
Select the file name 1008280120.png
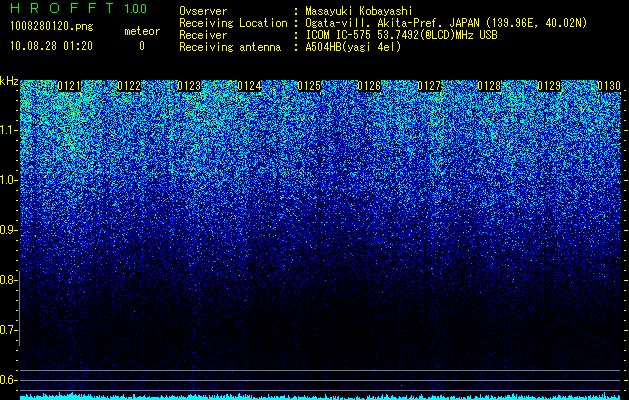click(x=52, y=26)
